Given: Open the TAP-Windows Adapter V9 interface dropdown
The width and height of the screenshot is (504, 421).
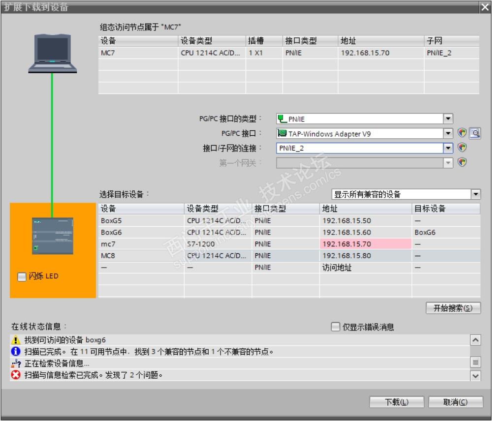Looking at the screenshot, I should pos(448,133).
